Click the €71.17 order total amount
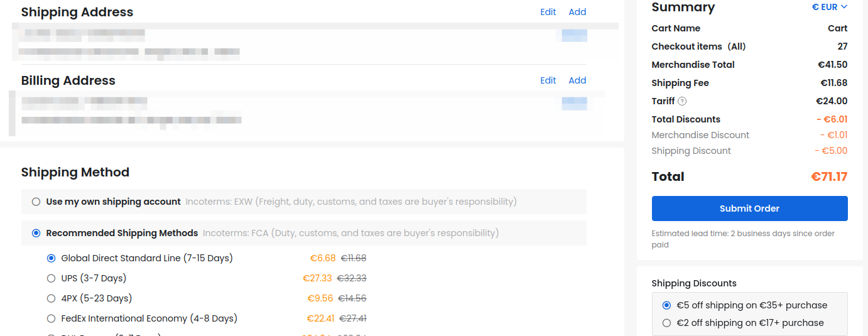Image resolution: width=868 pixels, height=336 pixels. coord(829,176)
